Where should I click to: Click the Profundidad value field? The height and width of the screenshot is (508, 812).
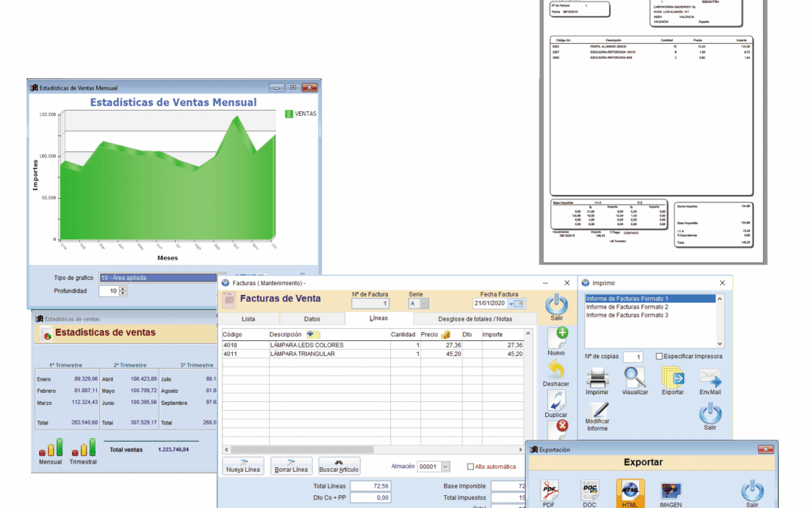pos(109,291)
